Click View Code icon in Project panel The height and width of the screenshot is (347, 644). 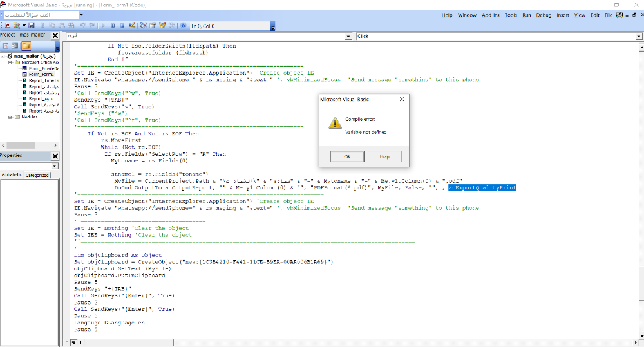tap(6, 46)
